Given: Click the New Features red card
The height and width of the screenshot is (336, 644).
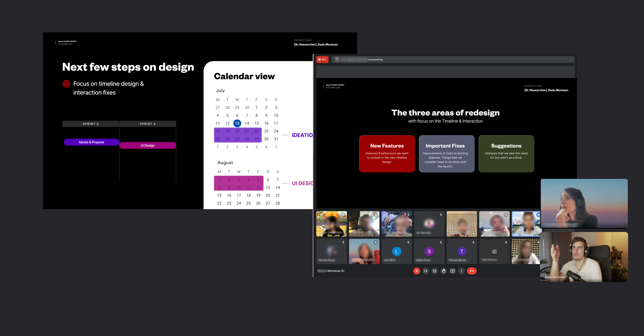Looking at the screenshot, I should pos(387,154).
